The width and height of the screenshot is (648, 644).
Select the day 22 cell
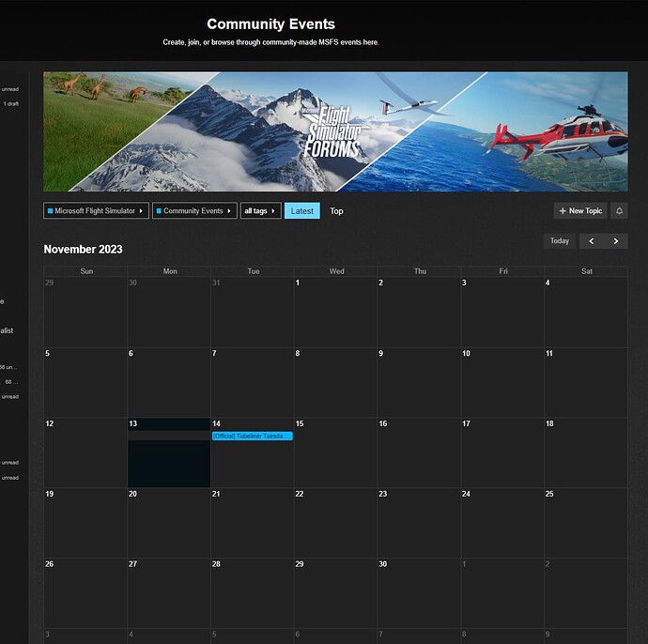pyautogui.click(x=335, y=523)
